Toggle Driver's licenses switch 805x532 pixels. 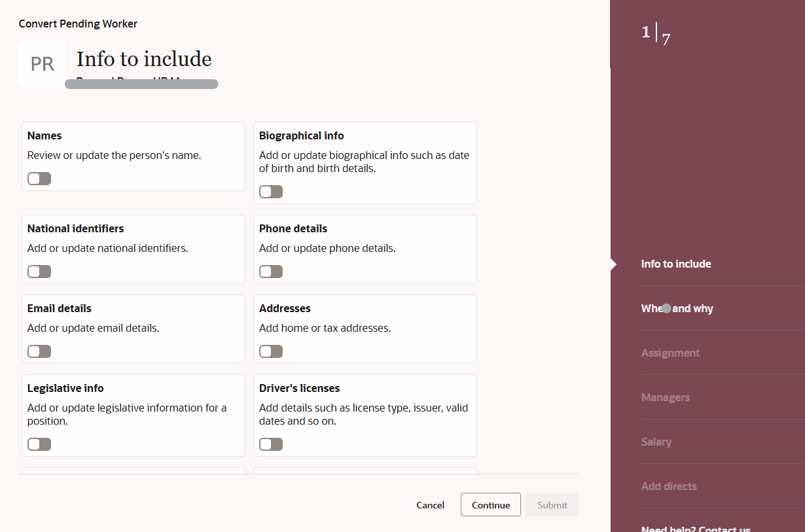(271, 444)
